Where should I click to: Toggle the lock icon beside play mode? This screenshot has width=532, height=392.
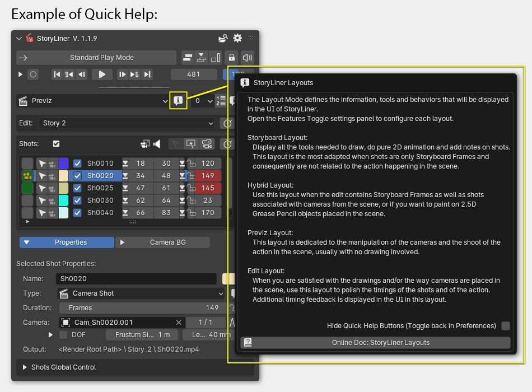pyautogui.click(x=231, y=58)
